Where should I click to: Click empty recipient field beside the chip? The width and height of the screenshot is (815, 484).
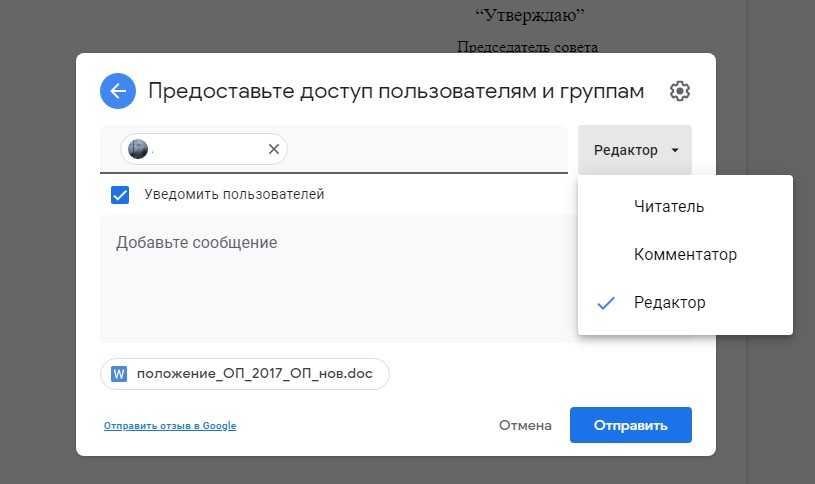[425, 150]
